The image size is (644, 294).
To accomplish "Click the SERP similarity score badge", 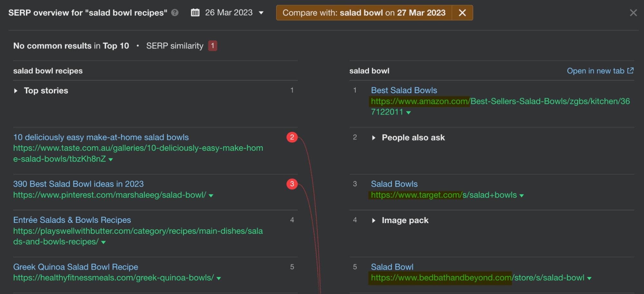I will click(213, 46).
